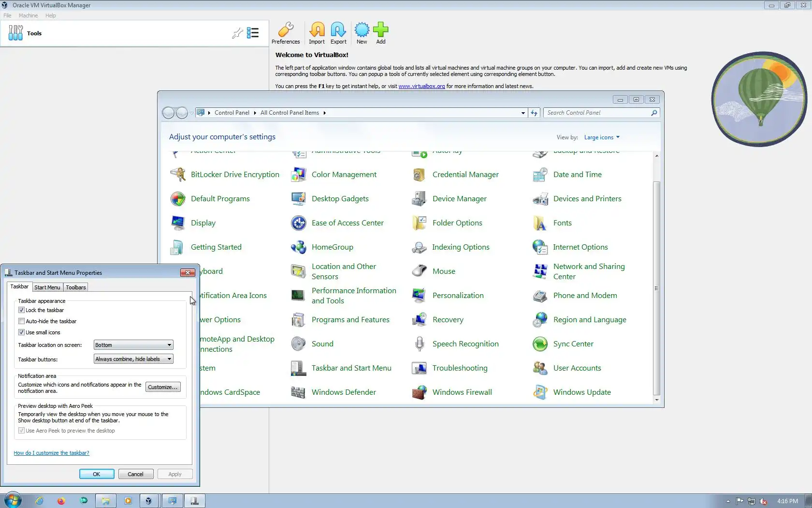Select the Taskbar tab

(x=19, y=286)
